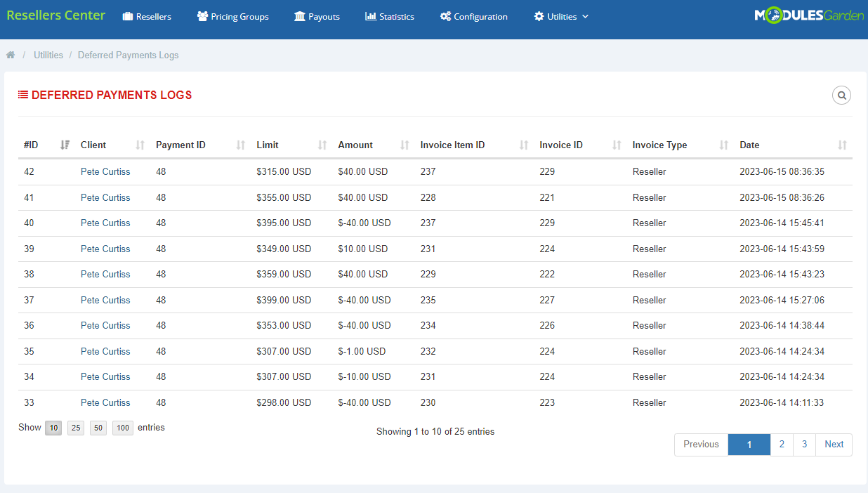
Task: Show 25 entries per page
Action: (x=76, y=428)
